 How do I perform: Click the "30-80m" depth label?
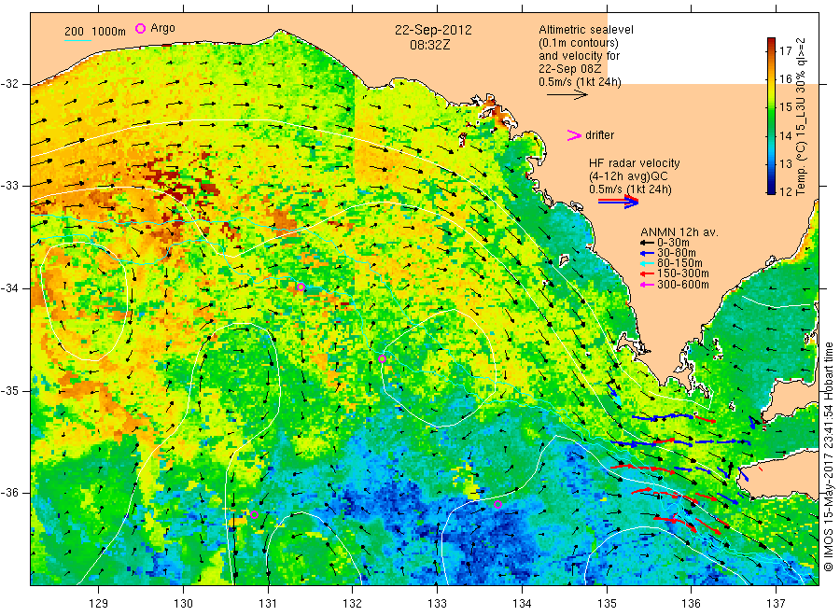[x=677, y=253]
